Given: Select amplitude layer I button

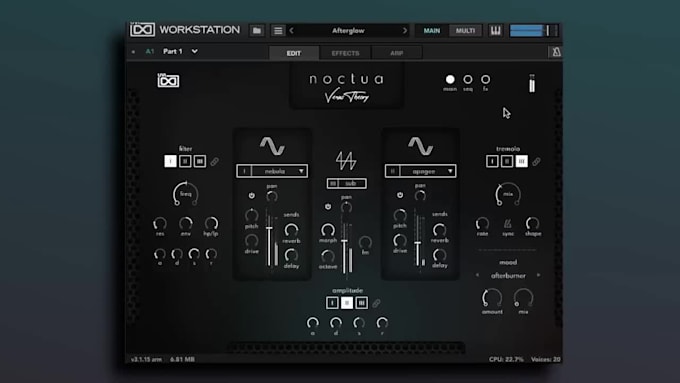Looking at the screenshot, I should pyautogui.click(x=332, y=303).
